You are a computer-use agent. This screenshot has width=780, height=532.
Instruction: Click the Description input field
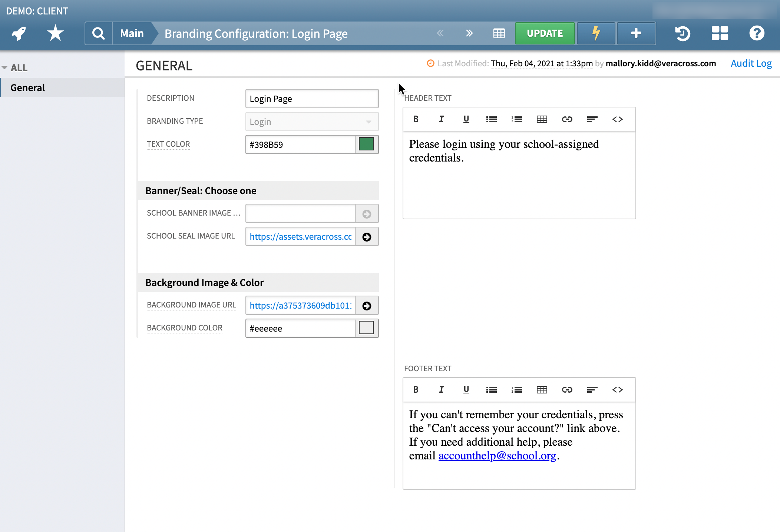pos(312,99)
